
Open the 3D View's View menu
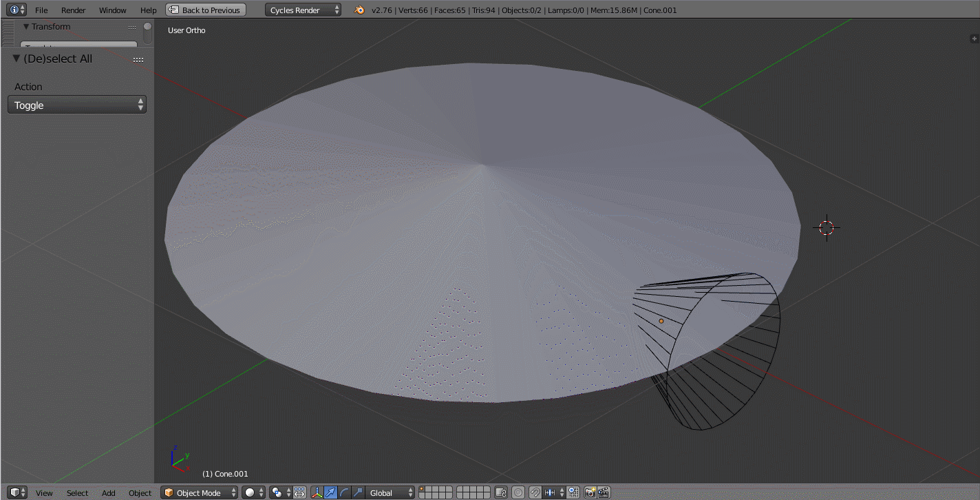(44, 492)
